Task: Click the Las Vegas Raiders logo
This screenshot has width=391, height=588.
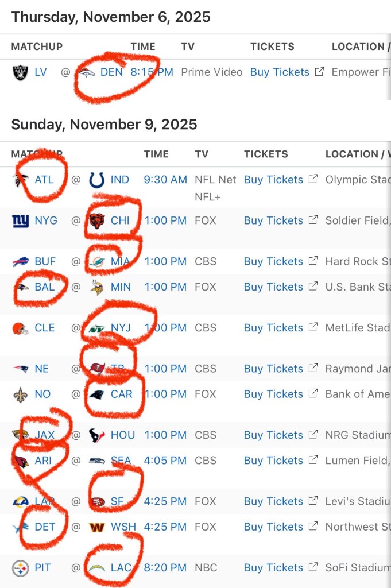Action: click(x=20, y=72)
